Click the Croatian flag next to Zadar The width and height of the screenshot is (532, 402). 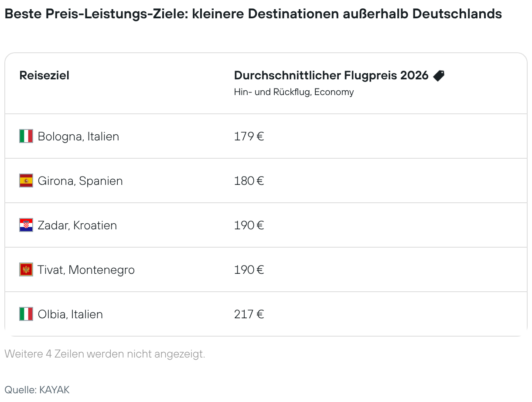tap(26, 225)
